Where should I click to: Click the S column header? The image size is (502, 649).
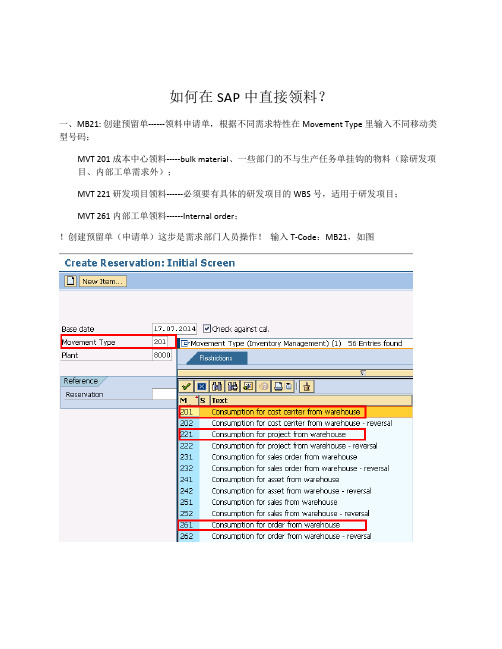tap(203, 401)
